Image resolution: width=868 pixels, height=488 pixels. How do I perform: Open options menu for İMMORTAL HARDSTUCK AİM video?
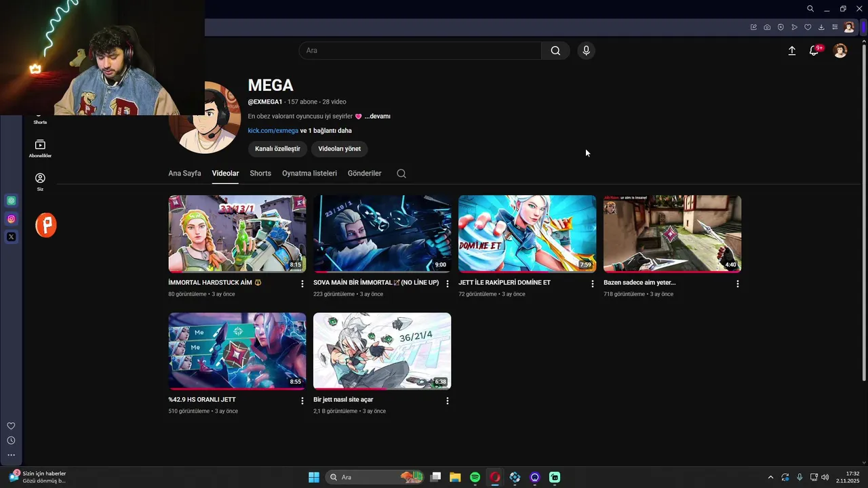(302, 284)
